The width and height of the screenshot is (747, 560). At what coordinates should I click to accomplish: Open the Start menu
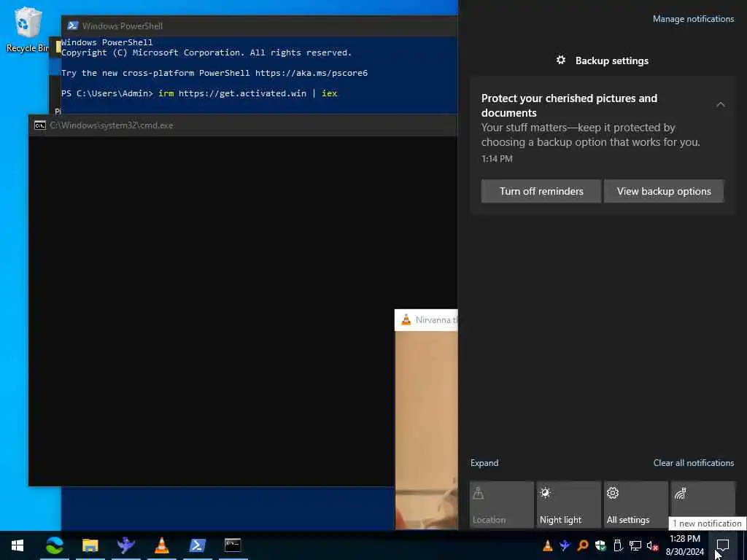18,545
